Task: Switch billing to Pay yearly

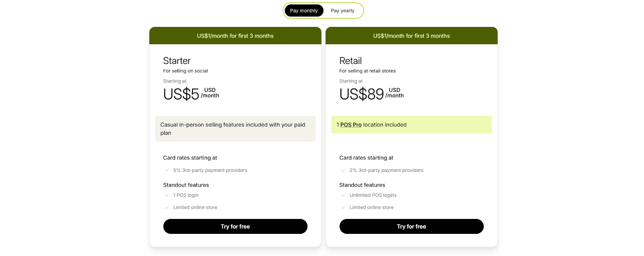Action: [x=342, y=10]
